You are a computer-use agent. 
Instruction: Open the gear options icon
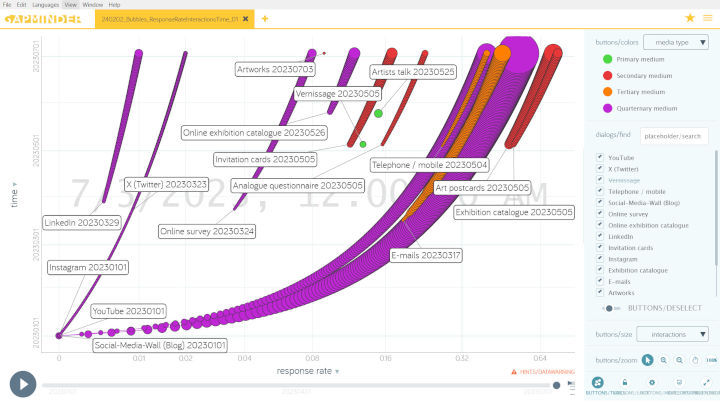click(x=652, y=382)
